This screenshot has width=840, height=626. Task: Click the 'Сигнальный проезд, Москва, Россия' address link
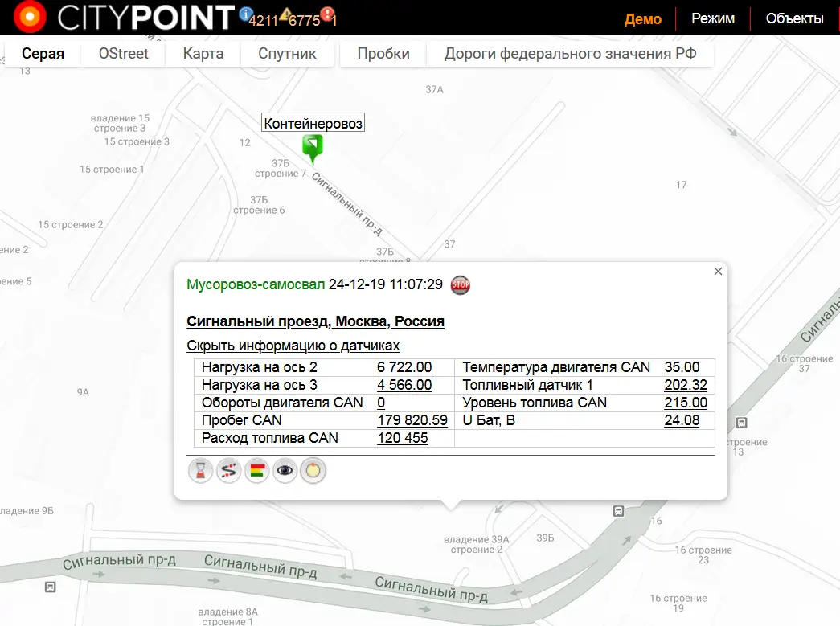click(315, 321)
